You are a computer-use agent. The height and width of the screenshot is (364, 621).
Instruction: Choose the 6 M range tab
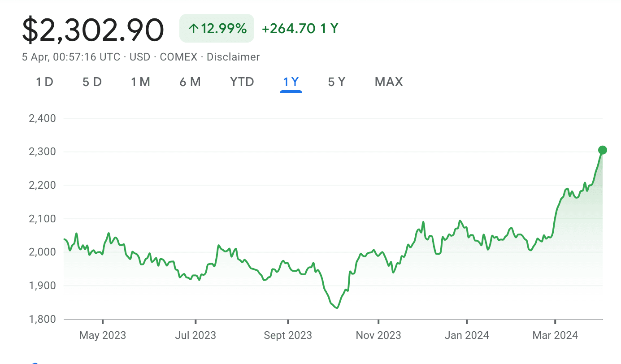[190, 82]
